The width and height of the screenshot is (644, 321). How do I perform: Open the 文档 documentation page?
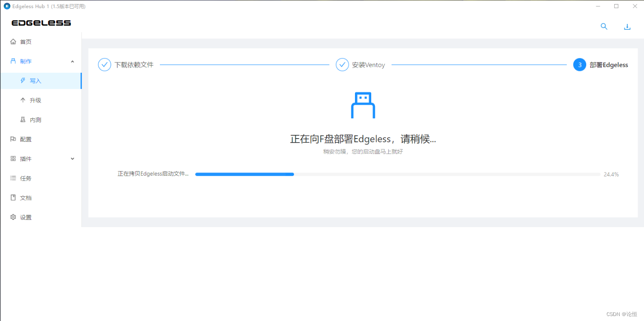point(21,197)
